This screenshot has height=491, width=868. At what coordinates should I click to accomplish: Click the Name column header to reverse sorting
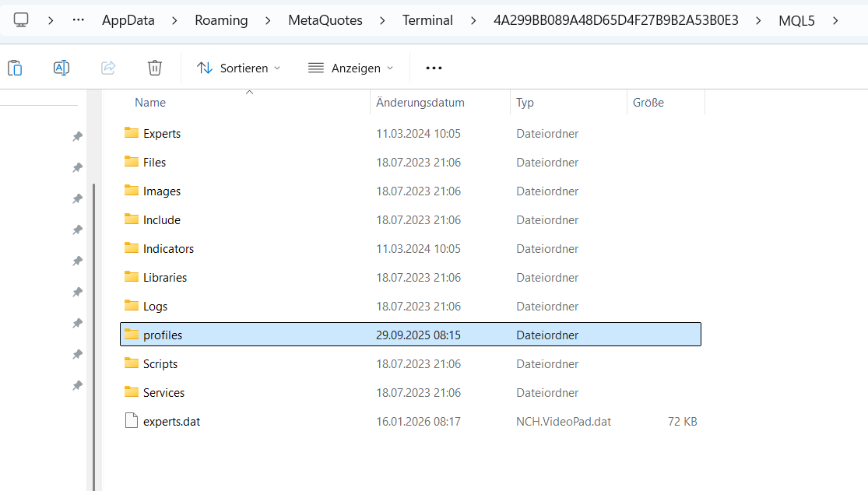(x=150, y=102)
